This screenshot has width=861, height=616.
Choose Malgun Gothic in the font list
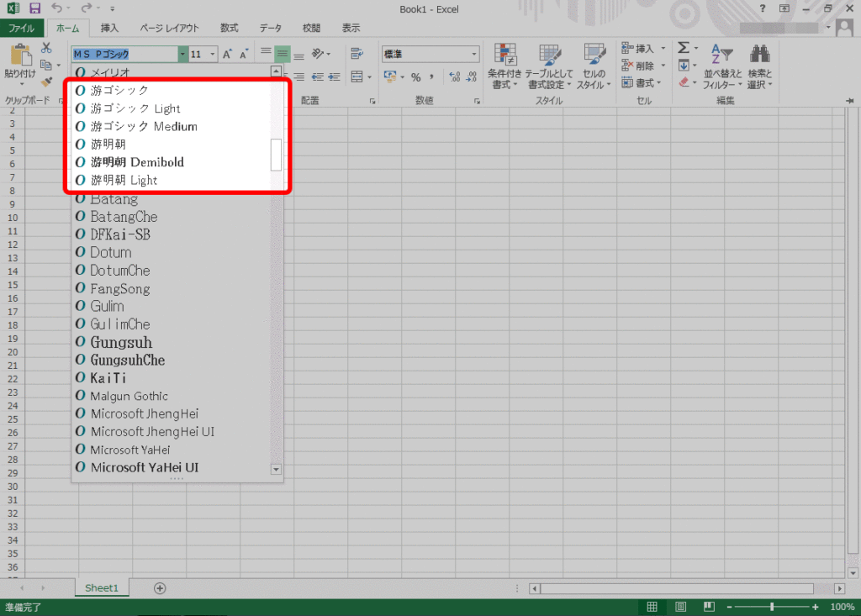click(129, 396)
